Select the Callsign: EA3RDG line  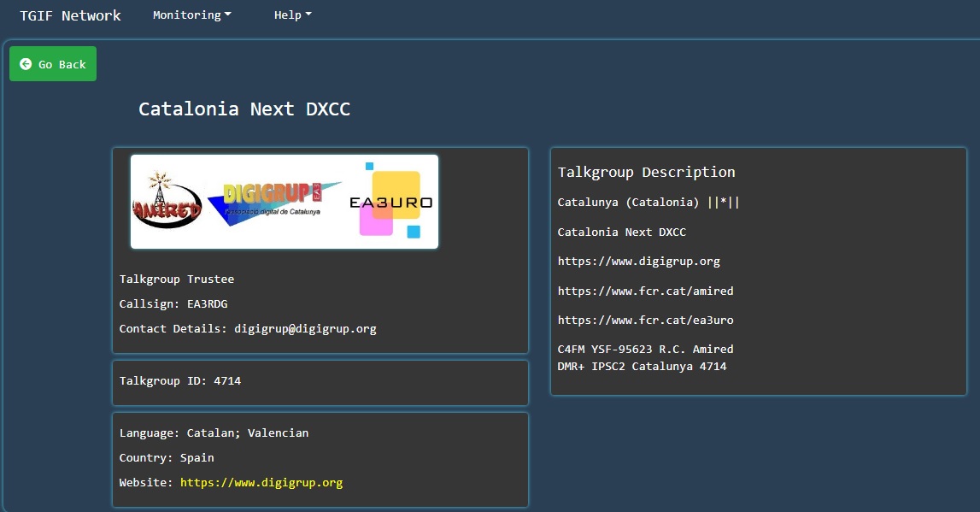click(173, 303)
